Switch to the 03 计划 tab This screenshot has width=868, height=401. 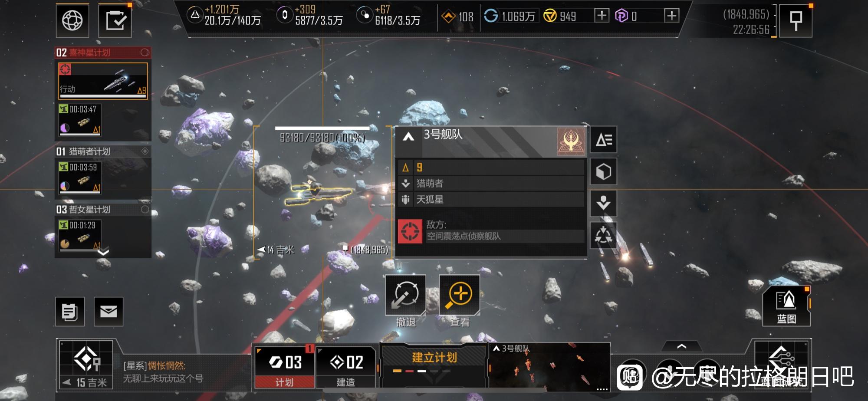pos(285,367)
